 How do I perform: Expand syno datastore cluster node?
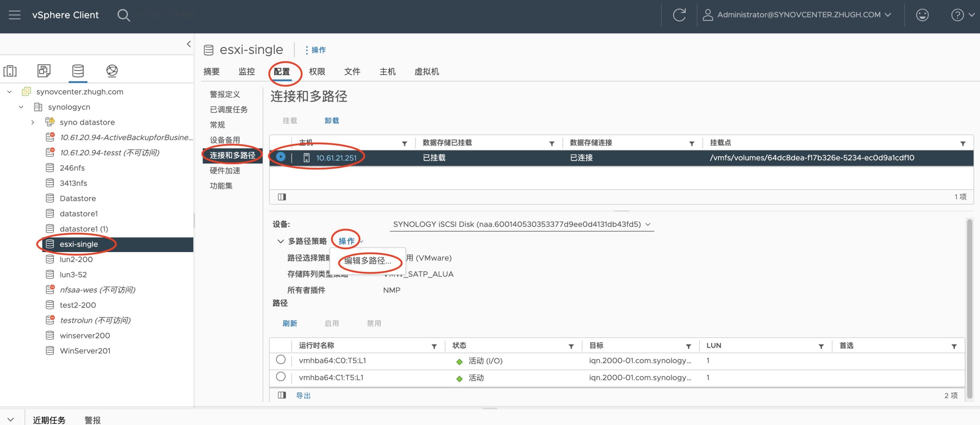click(x=33, y=122)
